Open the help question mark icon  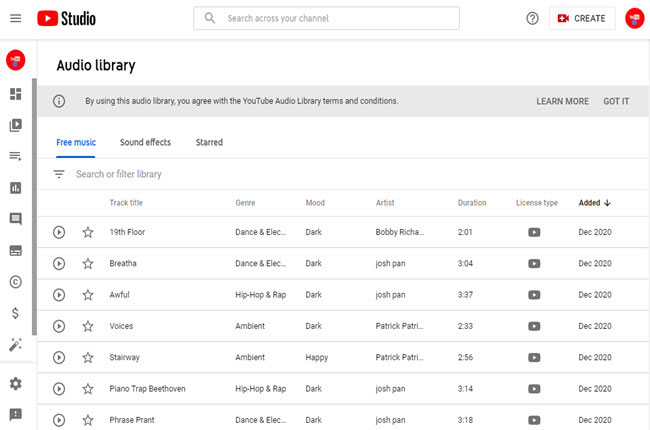[532, 18]
